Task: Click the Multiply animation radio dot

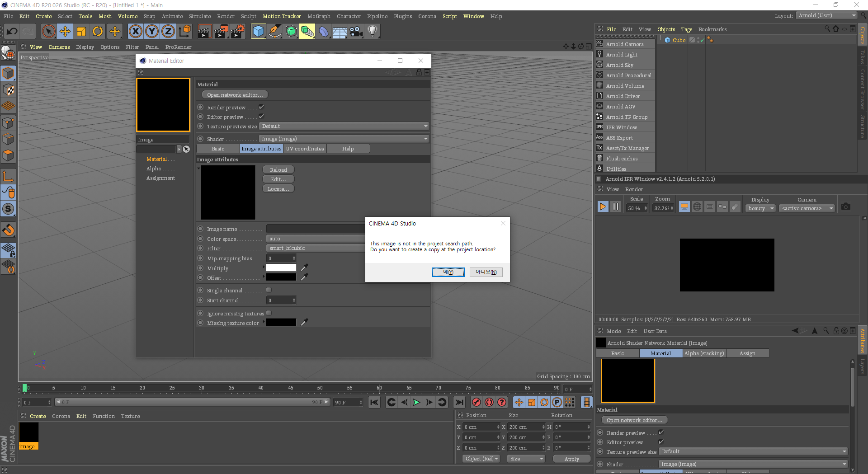Action: click(200, 268)
